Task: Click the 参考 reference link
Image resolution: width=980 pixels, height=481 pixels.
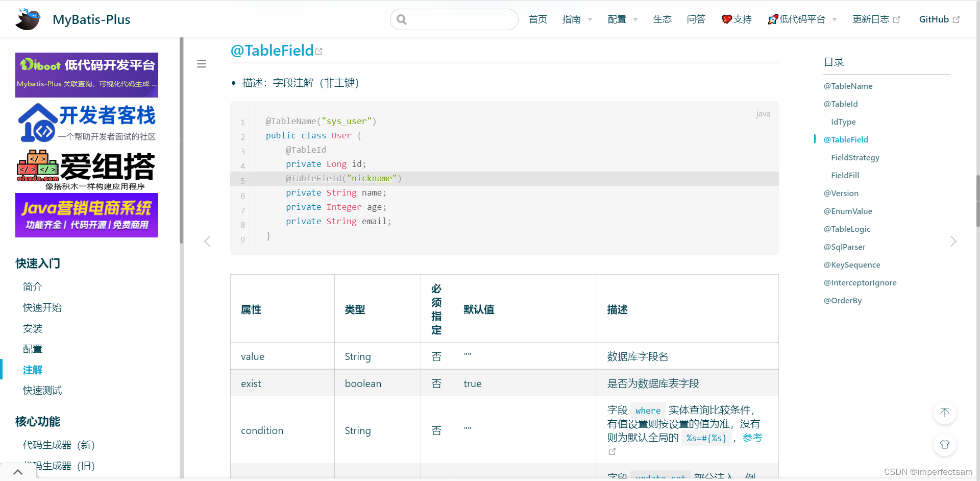Action: point(752,438)
